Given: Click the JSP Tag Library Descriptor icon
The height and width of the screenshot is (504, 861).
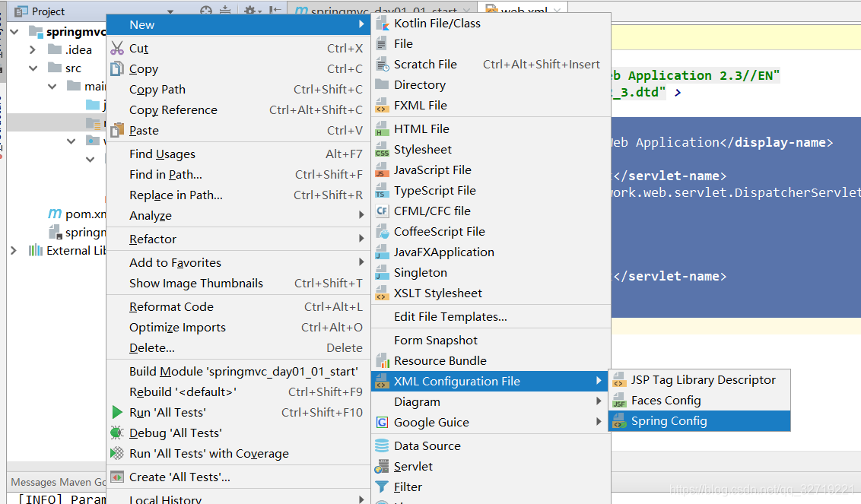Looking at the screenshot, I should tap(619, 380).
